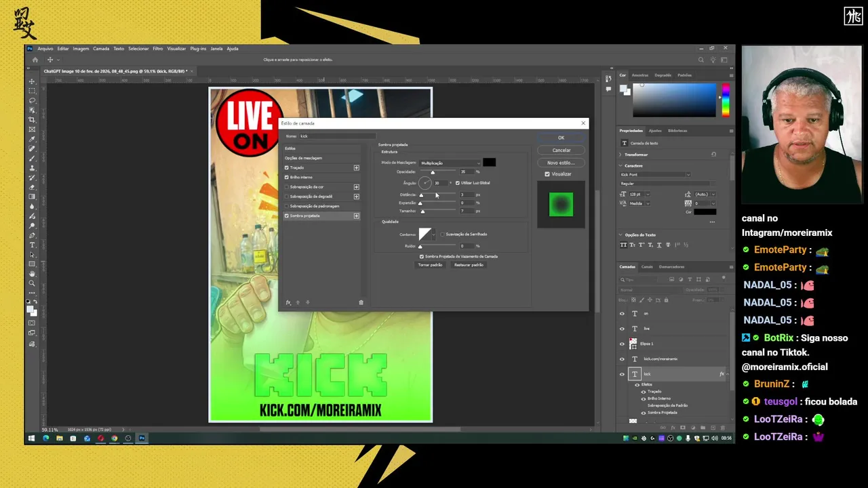Click the hue spectrum strip in Cor panel
Image resolution: width=868 pixels, height=488 pixels.
725,100
